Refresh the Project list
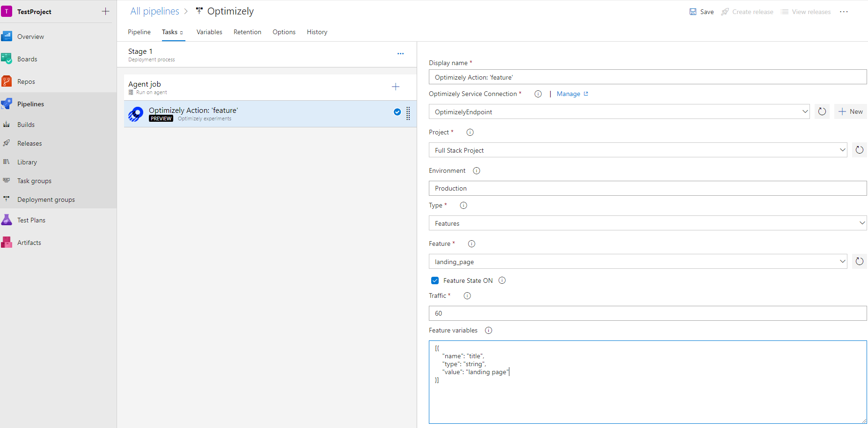Image resolution: width=868 pixels, height=428 pixels. pos(860,150)
